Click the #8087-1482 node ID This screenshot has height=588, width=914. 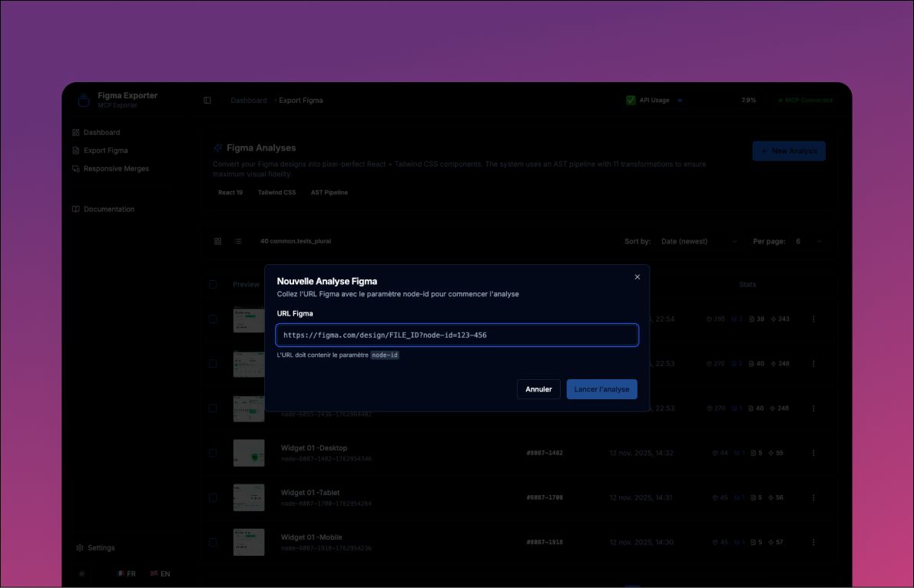coord(545,453)
